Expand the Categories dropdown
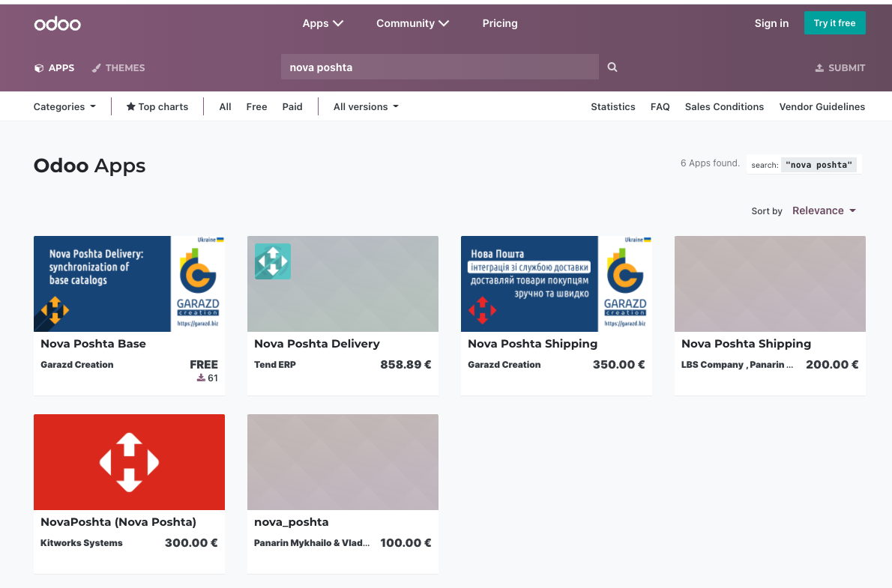892x588 pixels. pyautogui.click(x=65, y=106)
